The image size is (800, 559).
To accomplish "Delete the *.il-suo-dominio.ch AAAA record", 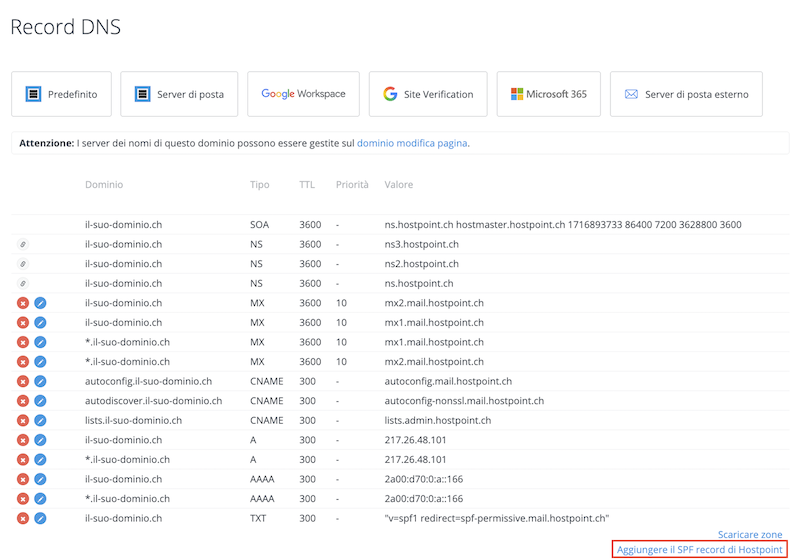I will point(23,498).
